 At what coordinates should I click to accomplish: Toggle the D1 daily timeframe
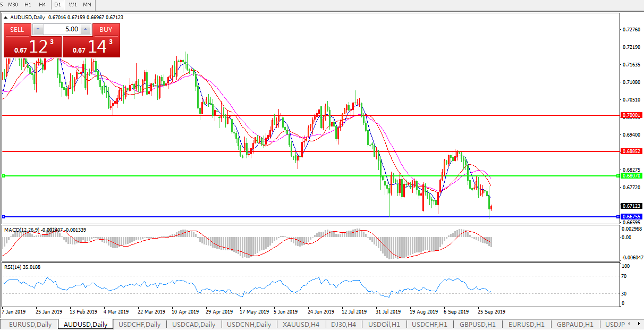pyautogui.click(x=58, y=5)
